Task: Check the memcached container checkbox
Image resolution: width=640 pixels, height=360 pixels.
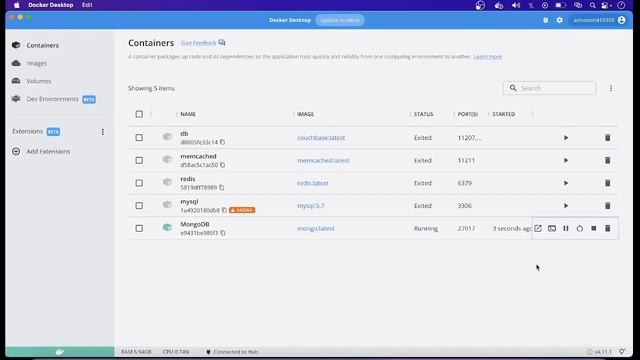Action: [139, 160]
